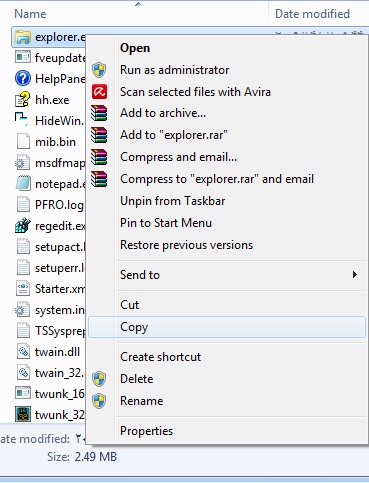Click the Avira scan umbrella icon

click(x=99, y=92)
